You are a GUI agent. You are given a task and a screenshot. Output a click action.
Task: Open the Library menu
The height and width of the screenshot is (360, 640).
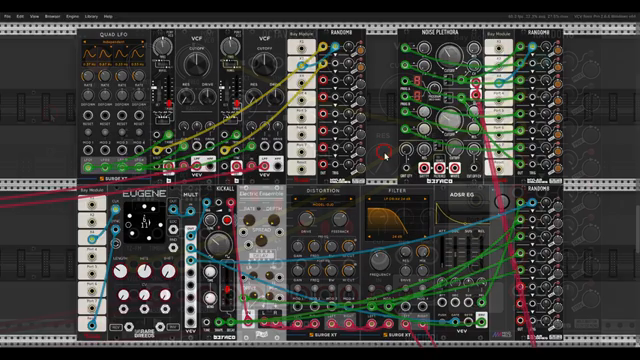(91, 16)
